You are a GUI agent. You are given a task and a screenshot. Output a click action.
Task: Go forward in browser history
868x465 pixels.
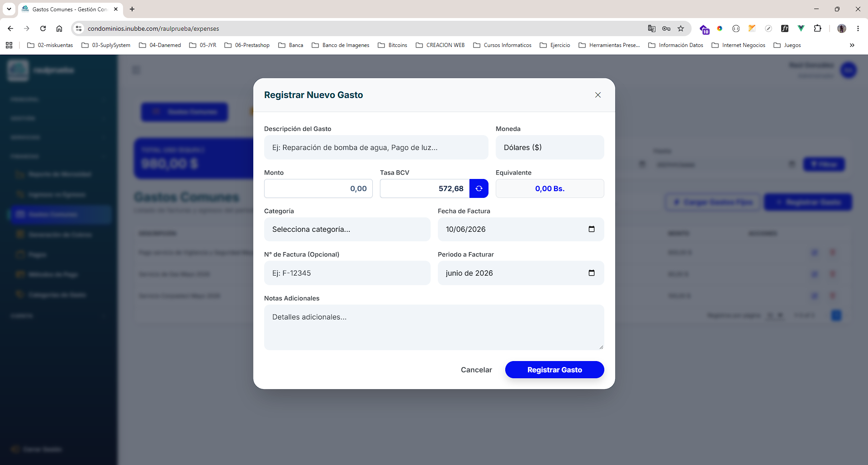coord(27,28)
